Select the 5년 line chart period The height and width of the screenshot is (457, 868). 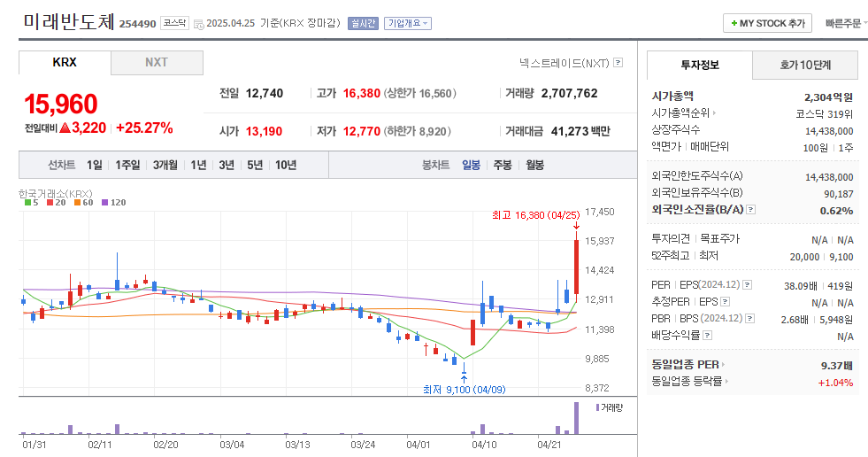[255, 165]
